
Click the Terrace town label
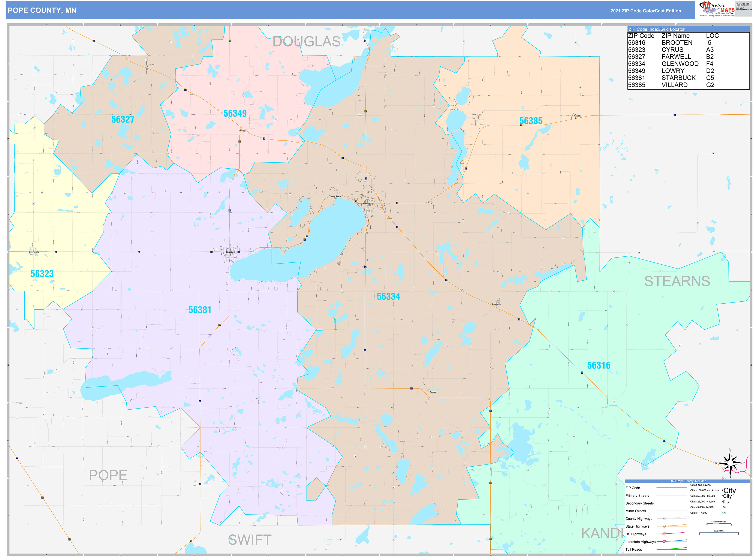[433, 392]
